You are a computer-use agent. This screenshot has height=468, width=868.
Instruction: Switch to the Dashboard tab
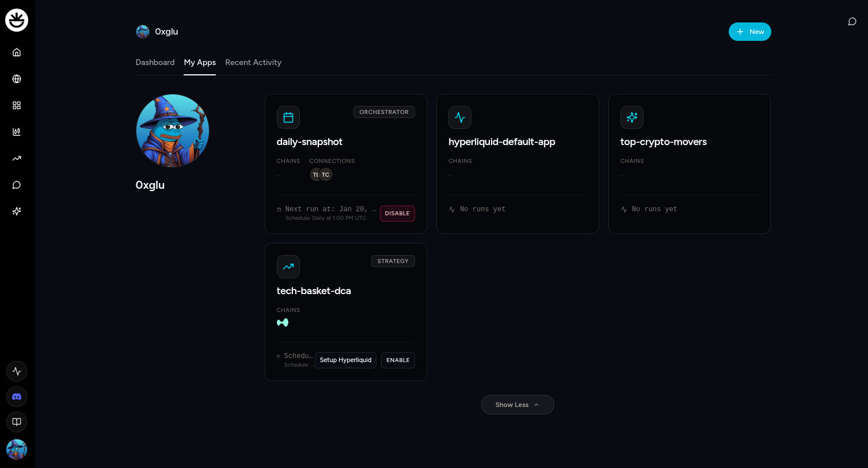click(155, 62)
